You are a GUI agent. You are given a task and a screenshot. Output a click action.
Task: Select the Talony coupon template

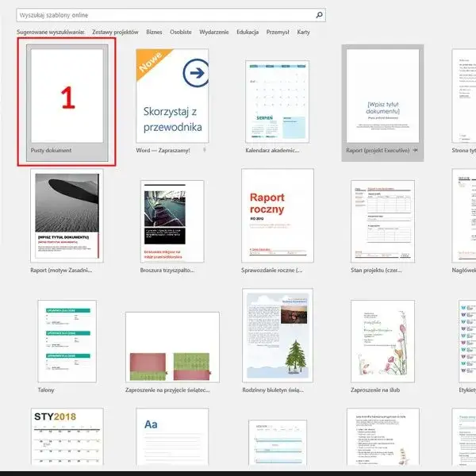pyautogui.click(x=67, y=341)
